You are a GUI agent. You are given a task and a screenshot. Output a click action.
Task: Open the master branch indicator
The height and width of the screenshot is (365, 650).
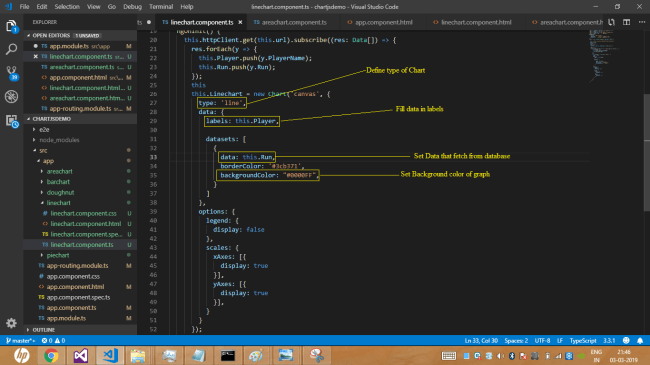coord(20,341)
